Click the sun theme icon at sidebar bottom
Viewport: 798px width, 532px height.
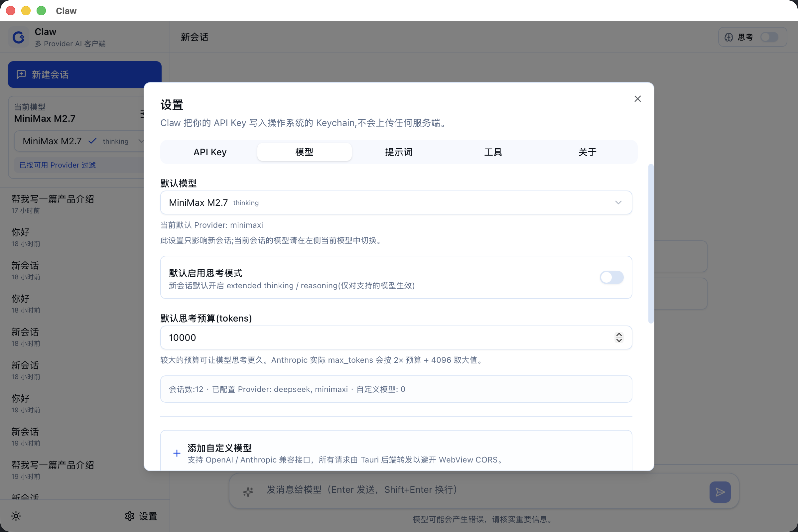(16, 516)
